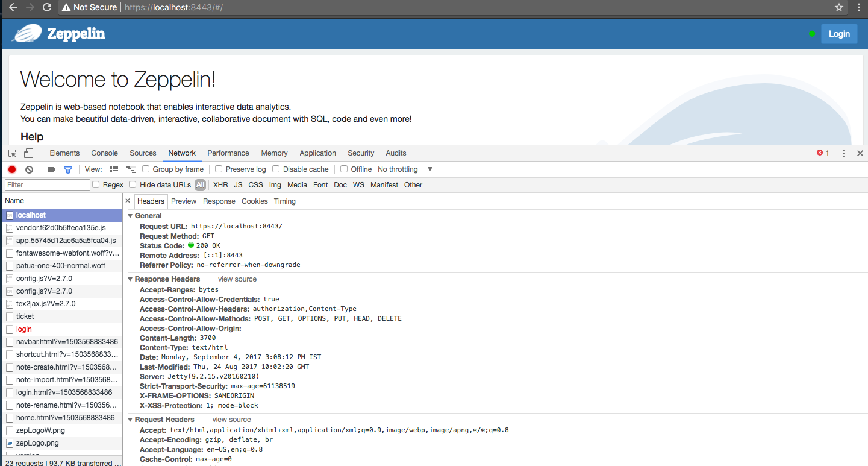Open the Security tab
This screenshot has width=868, height=466.
[x=361, y=153]
